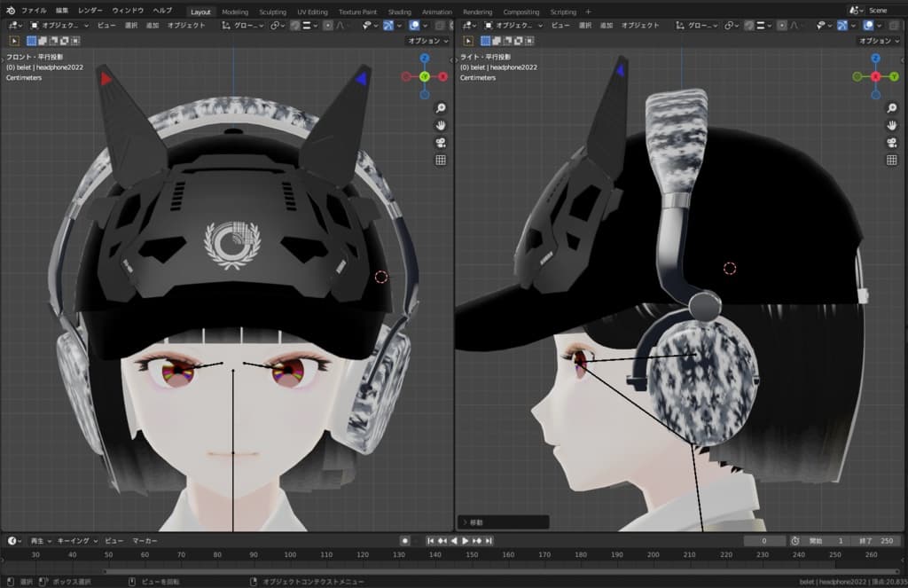The image size is (908, 588).
Task: Click the Blender logo icon in menu bar
Action: click(9, 11)
